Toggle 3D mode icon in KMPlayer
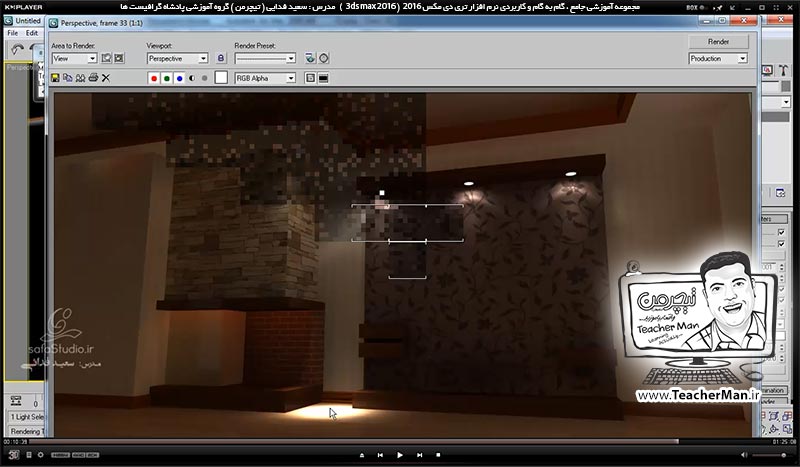 coord(14,455)
